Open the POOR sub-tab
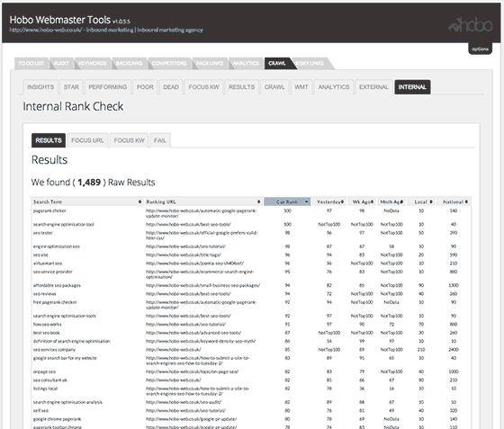 pyautogui.click(x=145, y=87)
